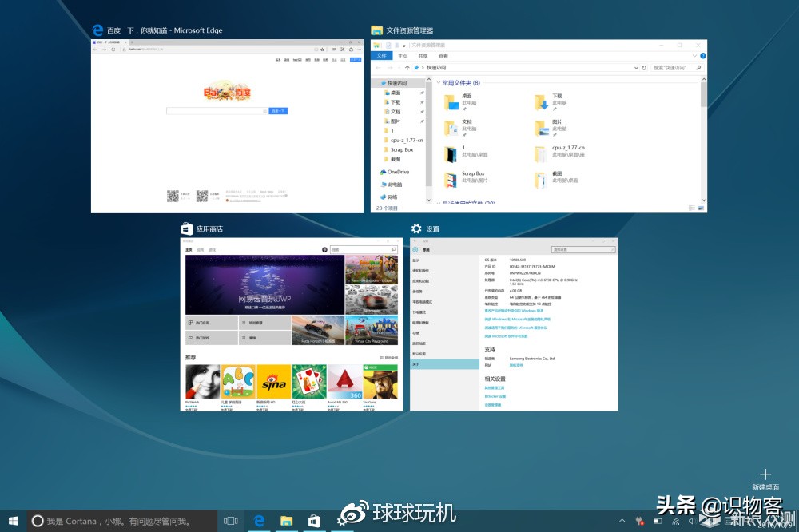Click the Cortana search box
The height and width of the screenshot is (532, 799).
click(120, 521)
